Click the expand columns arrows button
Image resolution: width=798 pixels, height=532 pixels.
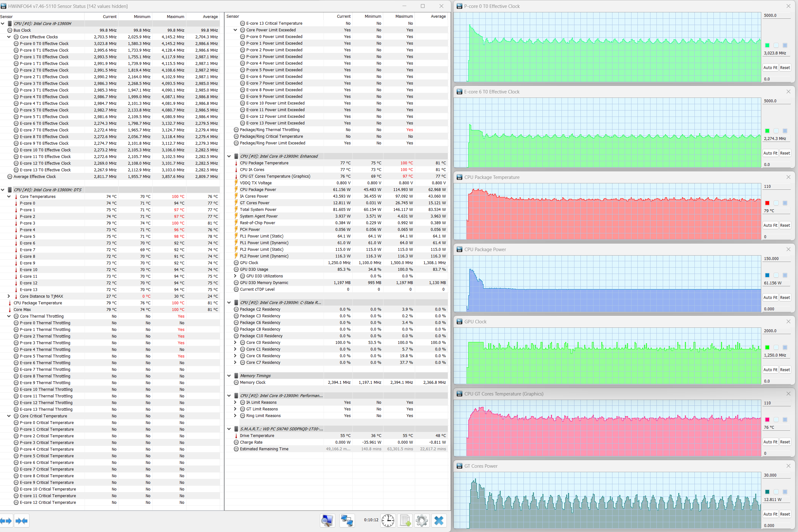[6, 521]
